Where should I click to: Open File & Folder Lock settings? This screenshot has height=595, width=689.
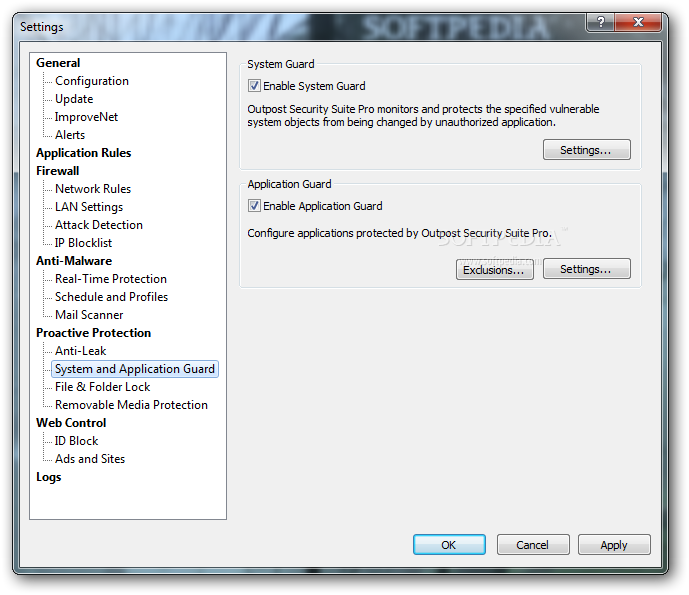[x=102, y=387]
